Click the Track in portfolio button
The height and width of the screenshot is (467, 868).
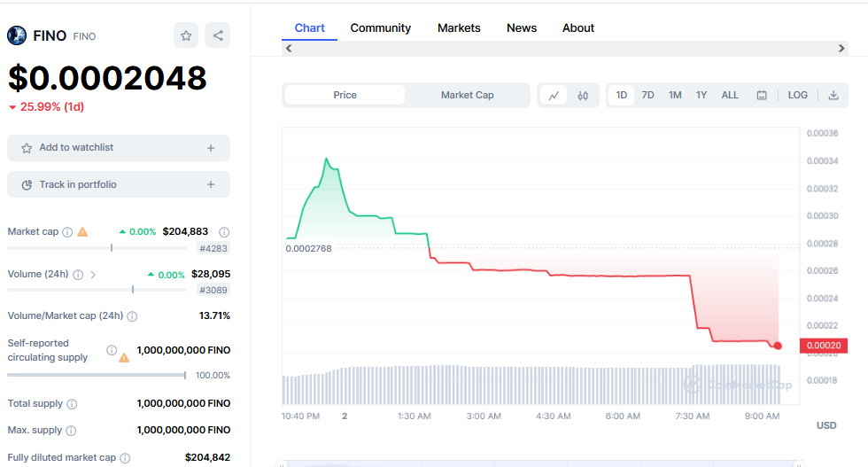pyautogui.click(x=119, y=184)
